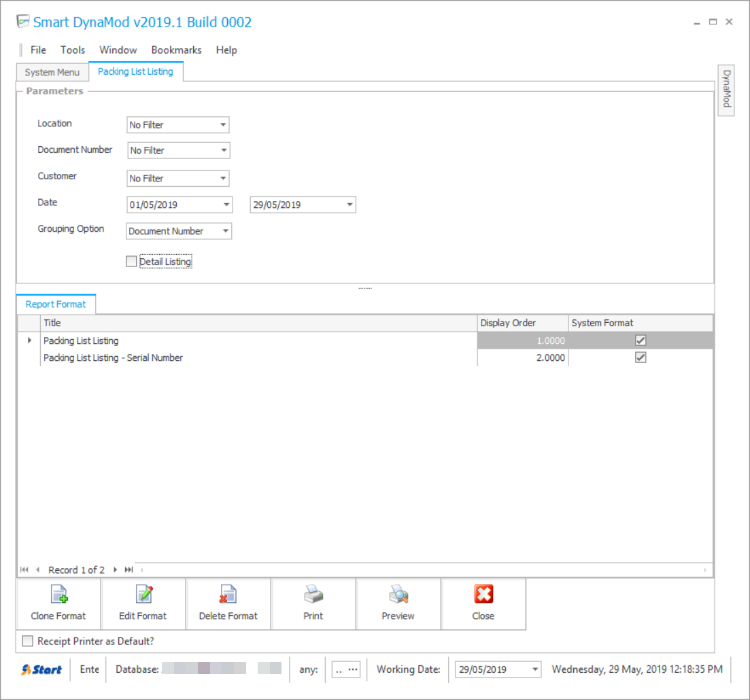Select the Packing List Listing tab
750x700 pixels.
(x=135, y=71)
